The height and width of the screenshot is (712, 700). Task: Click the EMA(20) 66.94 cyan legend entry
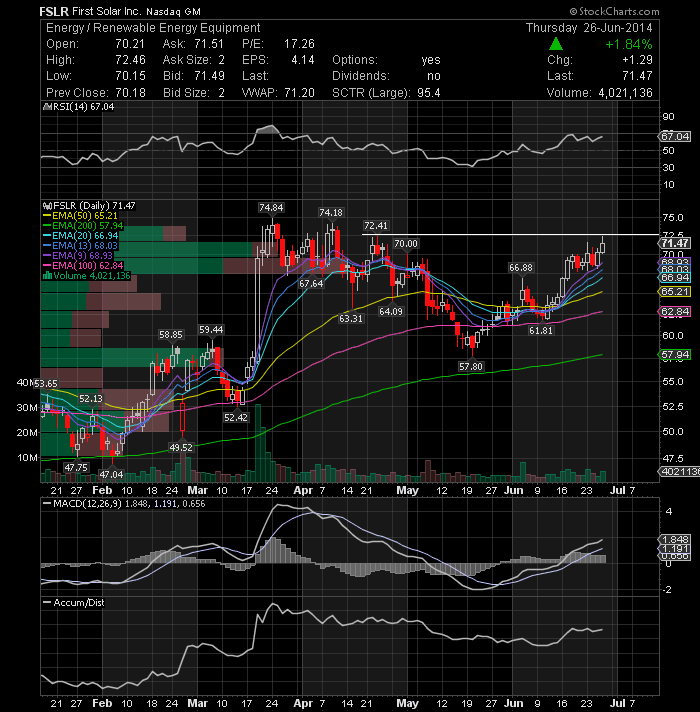[80, 236]
